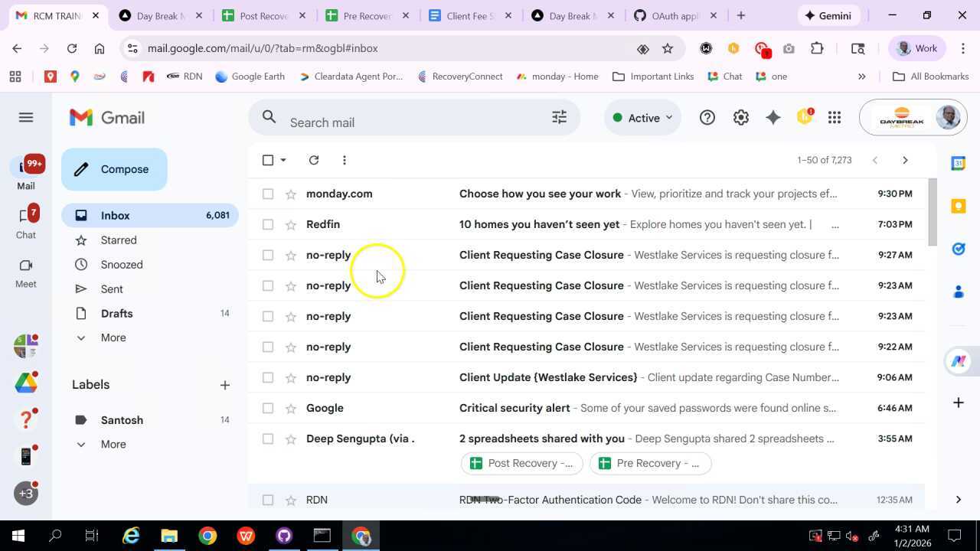Open Google Drive app shortcut in left rail

point(26,383)
